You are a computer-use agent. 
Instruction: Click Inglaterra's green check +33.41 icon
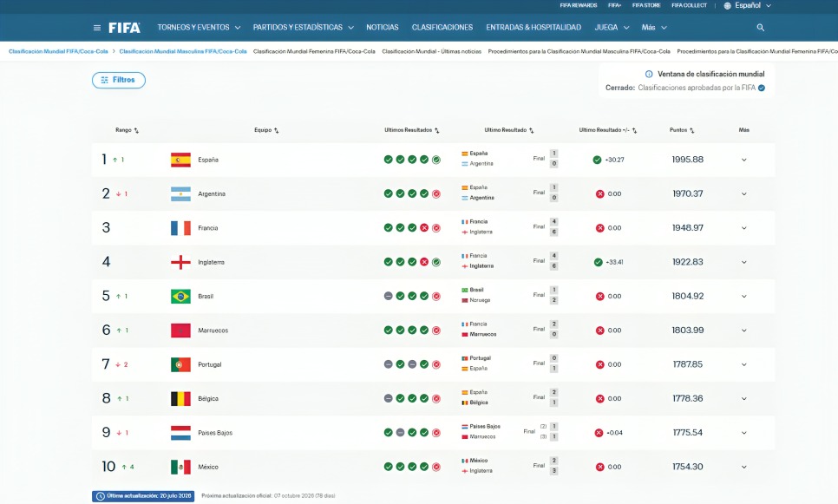[598, 263]
